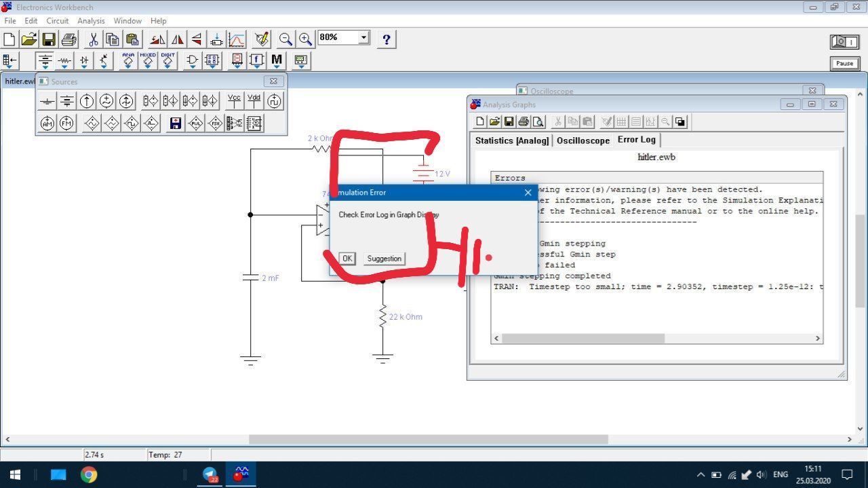Toggle black-white view in Analysis Graphs
The image size is (868, 488).
click(680, 121)
